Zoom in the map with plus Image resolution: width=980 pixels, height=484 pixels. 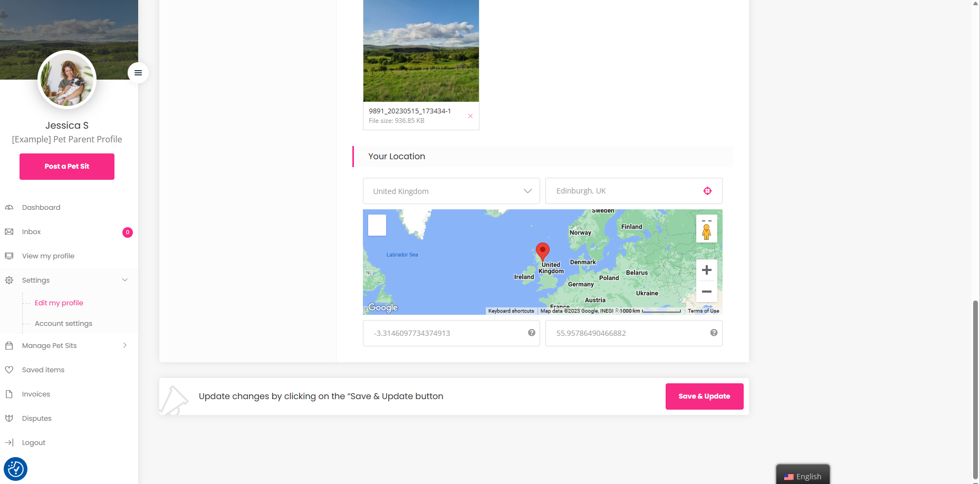point(707,270)
